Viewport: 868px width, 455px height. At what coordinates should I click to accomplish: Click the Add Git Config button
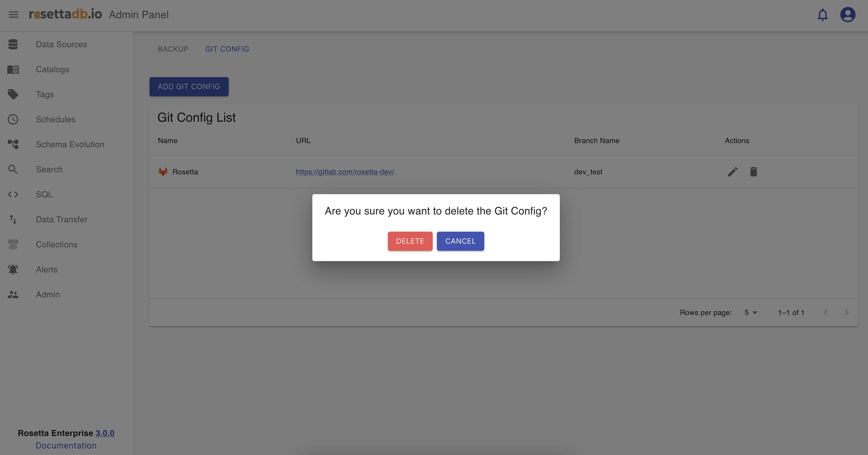[x=189, y=87]
